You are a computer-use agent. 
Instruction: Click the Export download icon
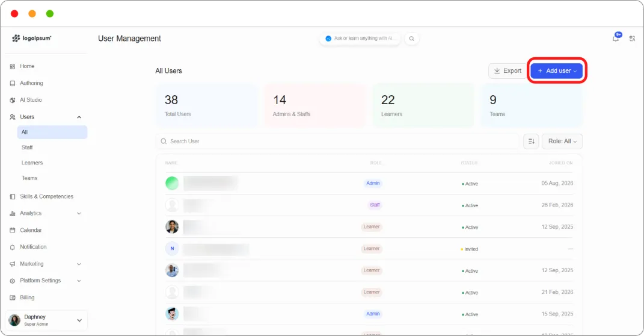(497, 70)
